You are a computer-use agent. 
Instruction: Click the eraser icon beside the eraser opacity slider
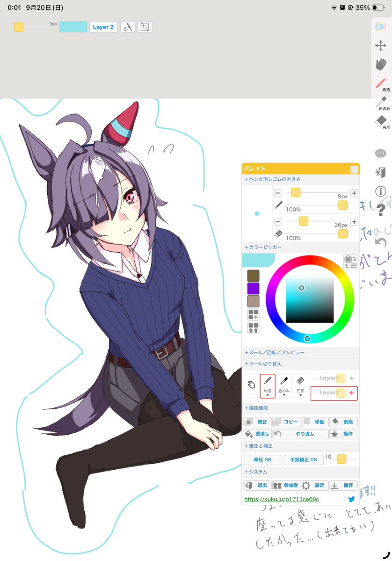coord(278,233)
